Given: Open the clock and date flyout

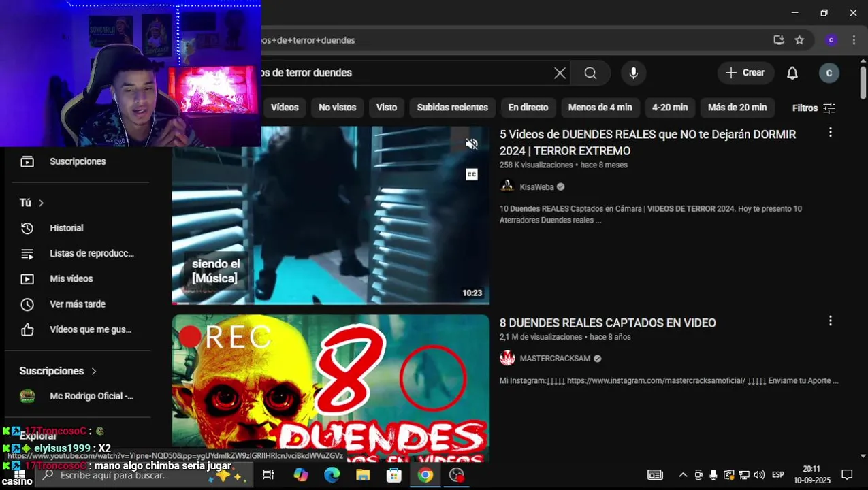Looking at the screenshot, I should point(811,475).
